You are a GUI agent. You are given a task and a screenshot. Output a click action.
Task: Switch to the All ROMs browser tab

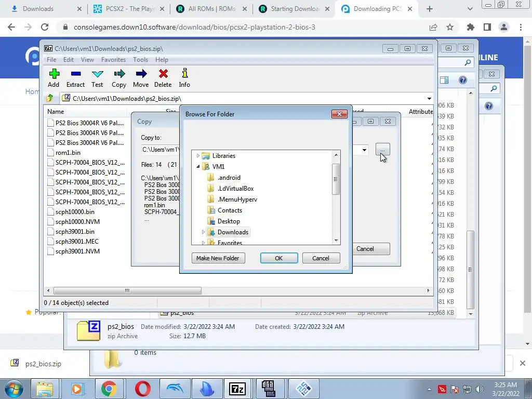(x=212, y=9)
